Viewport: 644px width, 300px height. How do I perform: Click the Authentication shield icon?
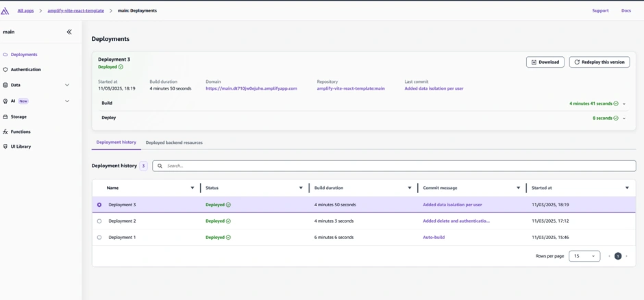[x=5, y=70]
